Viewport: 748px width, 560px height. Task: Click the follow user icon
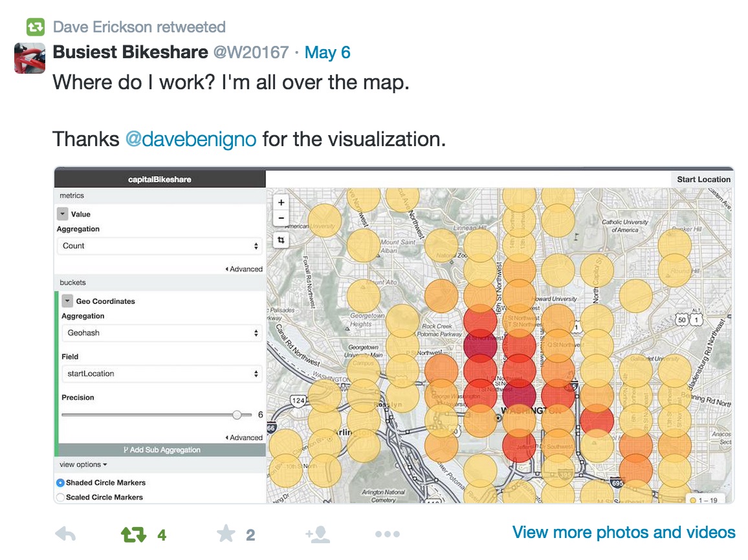click(318, 534)
